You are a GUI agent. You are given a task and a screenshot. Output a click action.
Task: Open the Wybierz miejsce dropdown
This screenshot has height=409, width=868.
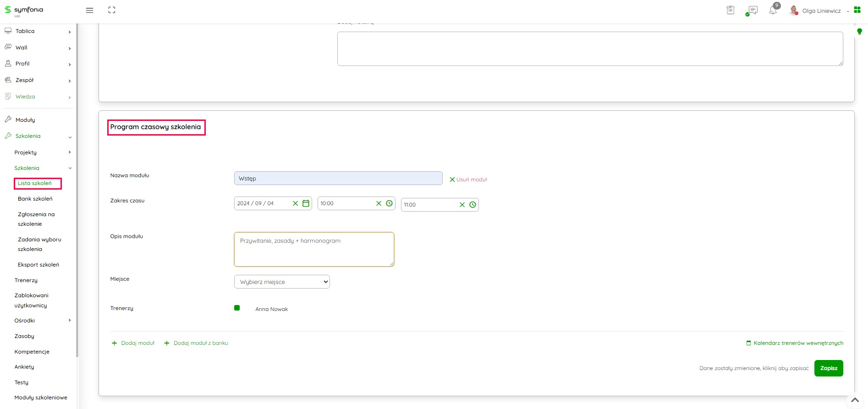pyautogui.click(x=282, y=282)
